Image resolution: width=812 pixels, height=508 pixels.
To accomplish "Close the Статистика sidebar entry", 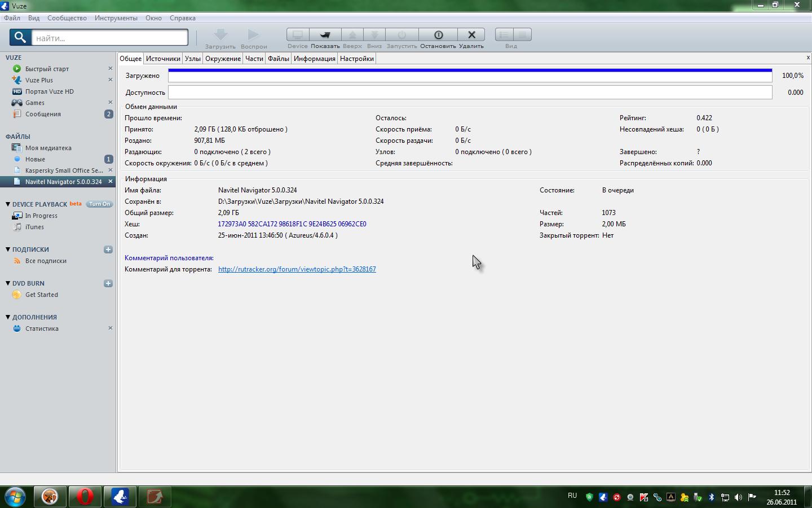I will tap(111, 328).
